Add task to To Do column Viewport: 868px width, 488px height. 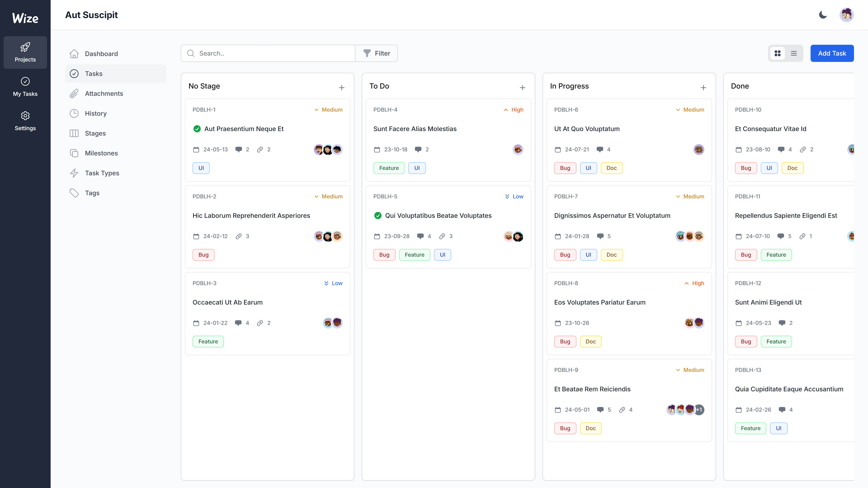point(522,88)
